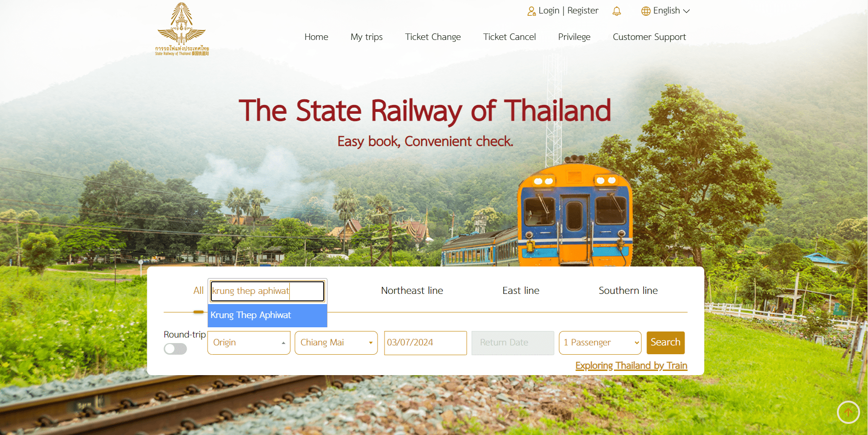Go to Ticket Change page
868x435 pixels.
(x=433, y=37)
